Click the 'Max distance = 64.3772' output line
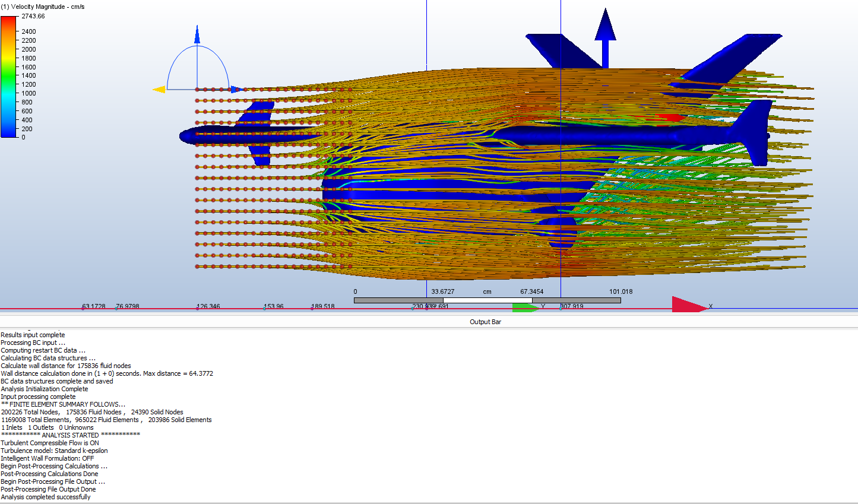858x504 pixels. pos(178,373)
